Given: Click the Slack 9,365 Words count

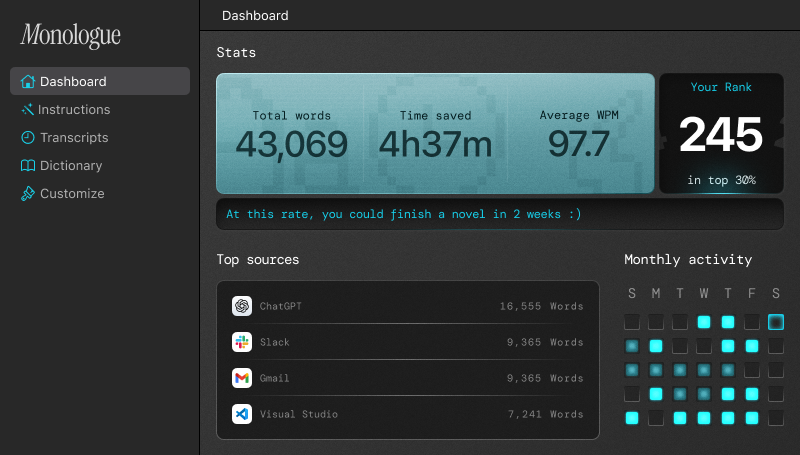Looking at the screenshot, I should [x=544, y=342].
